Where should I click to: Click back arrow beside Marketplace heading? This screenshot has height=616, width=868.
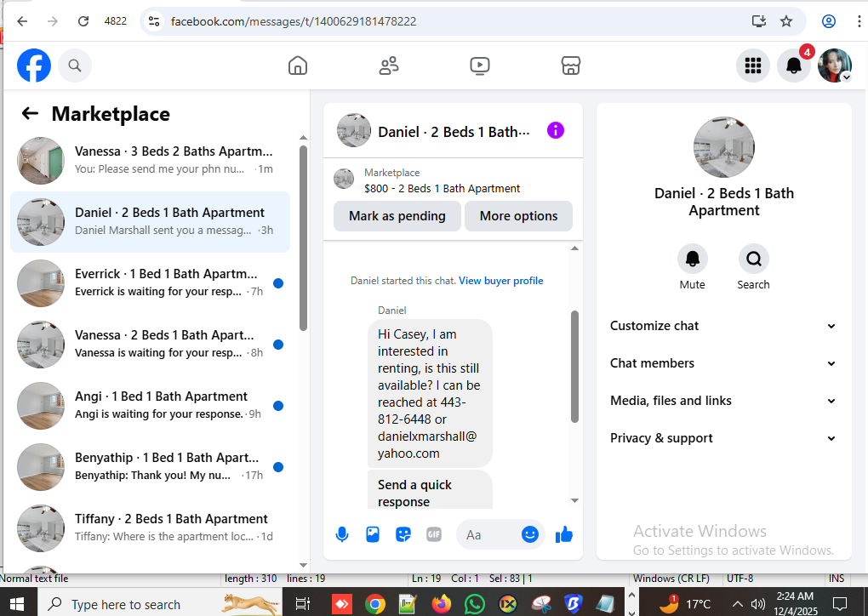point(30,114)
